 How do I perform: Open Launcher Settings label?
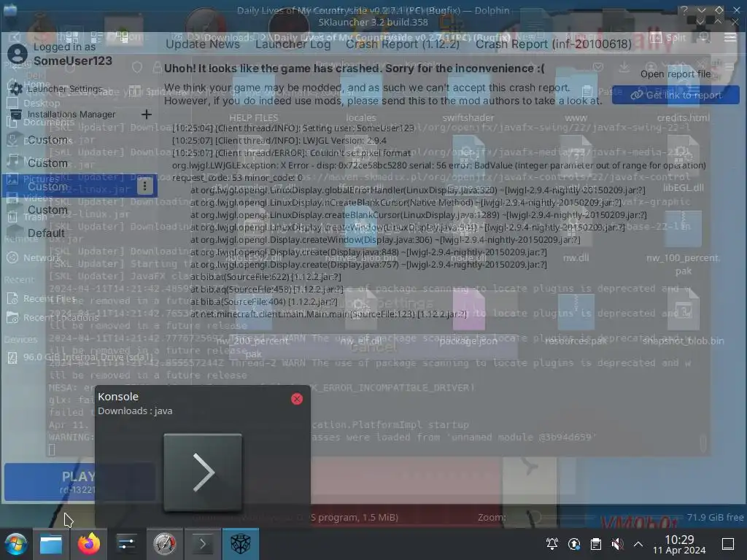(x=65, y=89)
